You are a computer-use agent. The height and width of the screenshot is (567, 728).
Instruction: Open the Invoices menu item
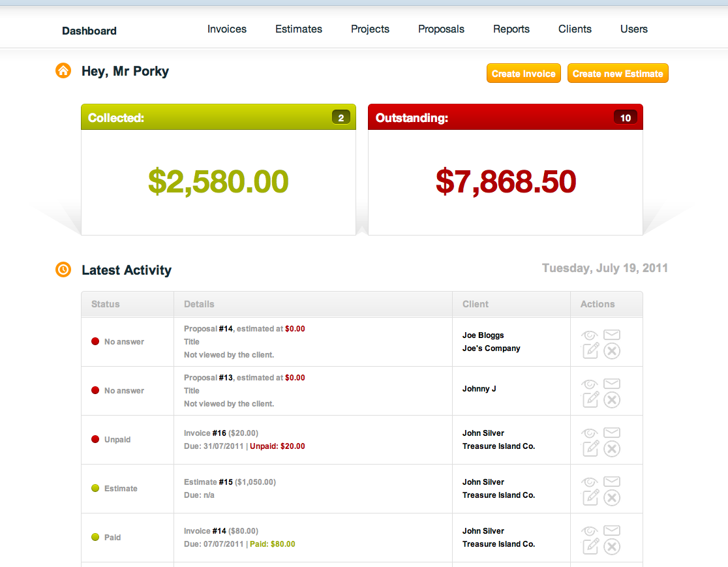tap(227, 29)
